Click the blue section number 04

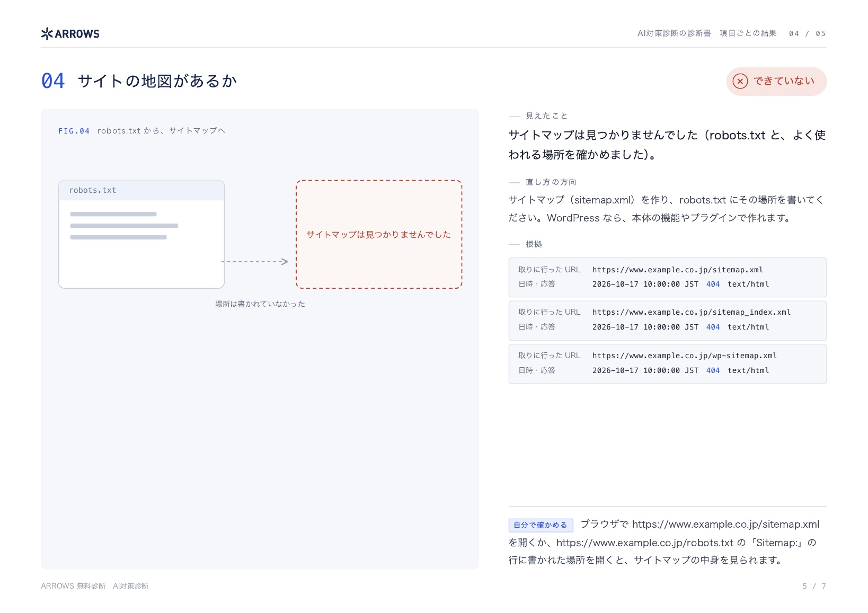click(x=53, y=81)
